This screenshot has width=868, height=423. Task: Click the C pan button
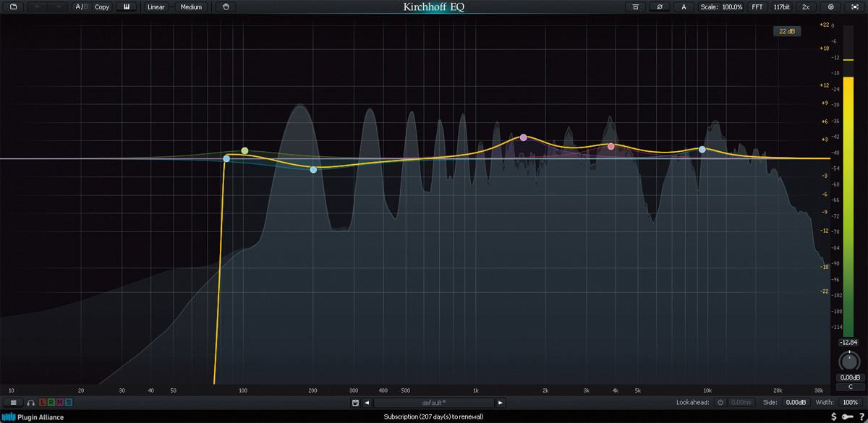pos(849,387)
